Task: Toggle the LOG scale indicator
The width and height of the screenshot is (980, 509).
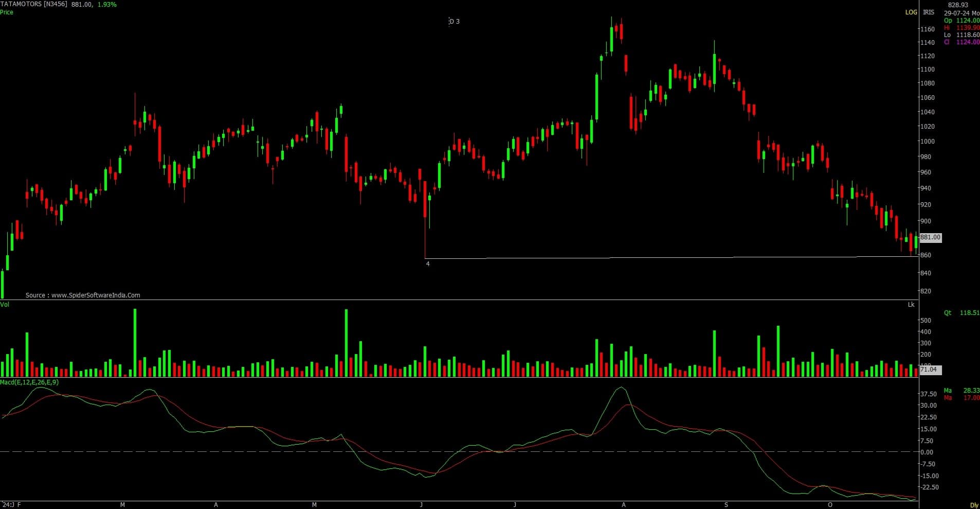Action: coord(911,12)
